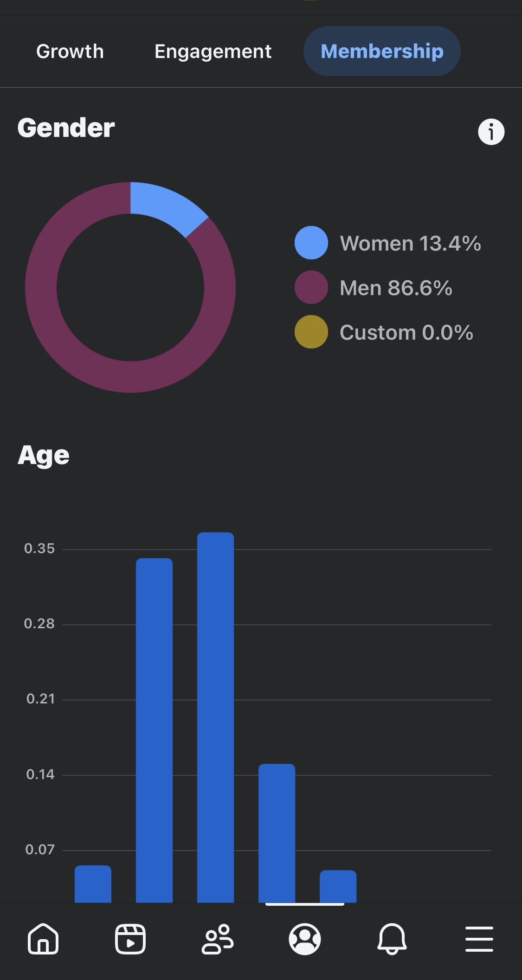Tap the maroon Men legend swatch
The width and height of the screenshot is (522, 980).
tap(311, 287)
